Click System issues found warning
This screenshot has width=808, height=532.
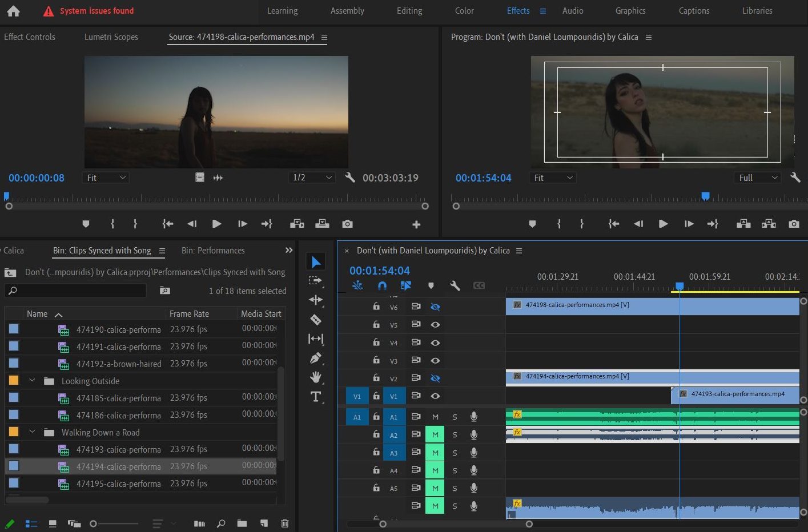pos(89,11)
